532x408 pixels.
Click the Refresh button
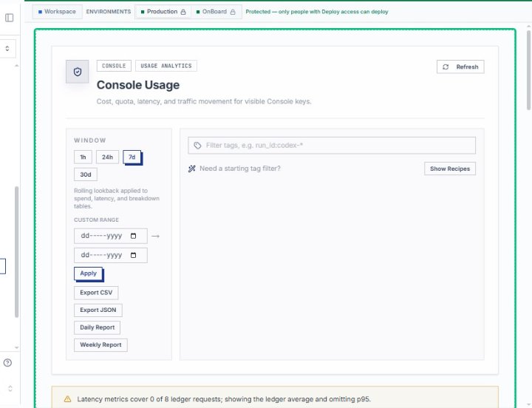pos(460,67)
